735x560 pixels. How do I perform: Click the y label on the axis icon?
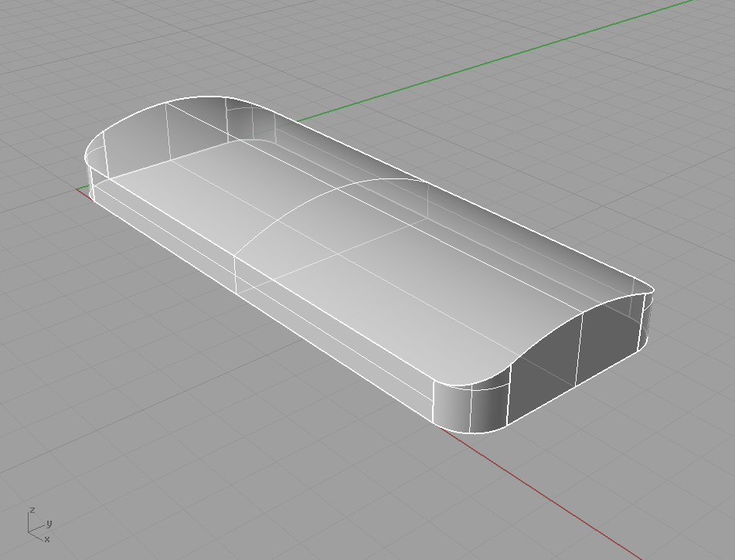(x=49, y=523)
